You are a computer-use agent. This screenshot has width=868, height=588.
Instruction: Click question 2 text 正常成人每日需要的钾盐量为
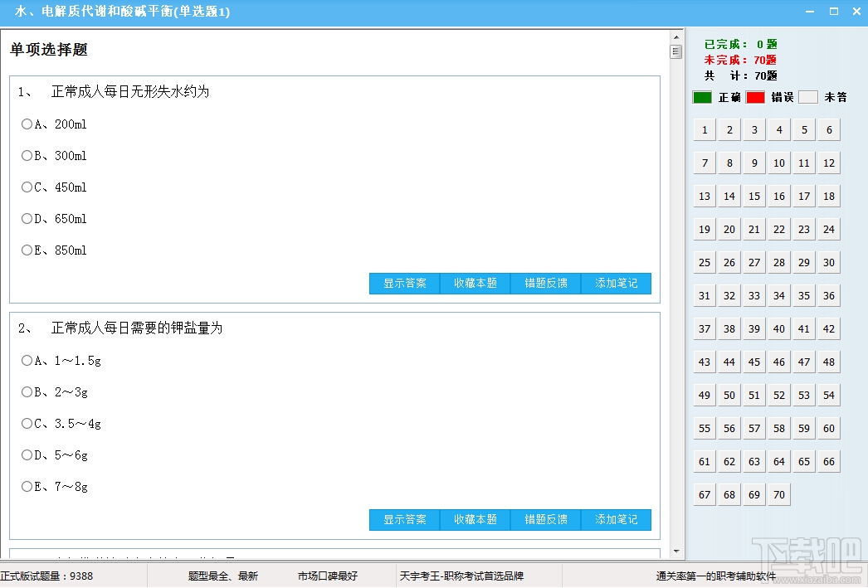[137, 328]
